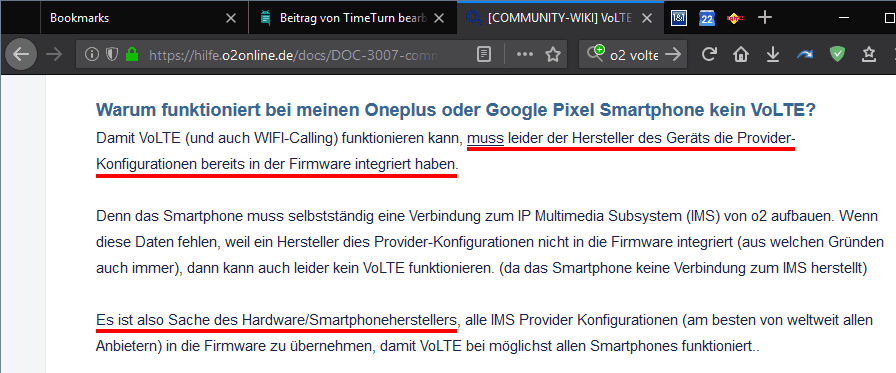Submit search with the arrow button
This screenshot has height=373, width=896.
(674, 54)
